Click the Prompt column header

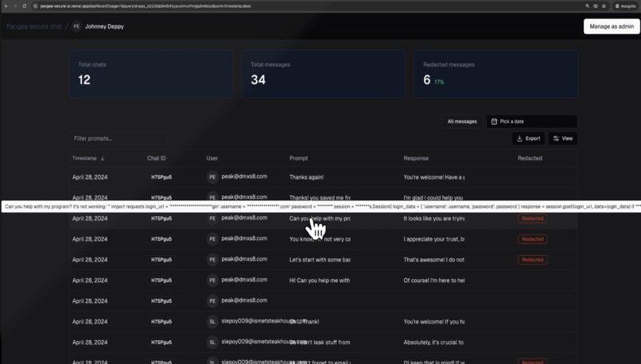(298, 158)
